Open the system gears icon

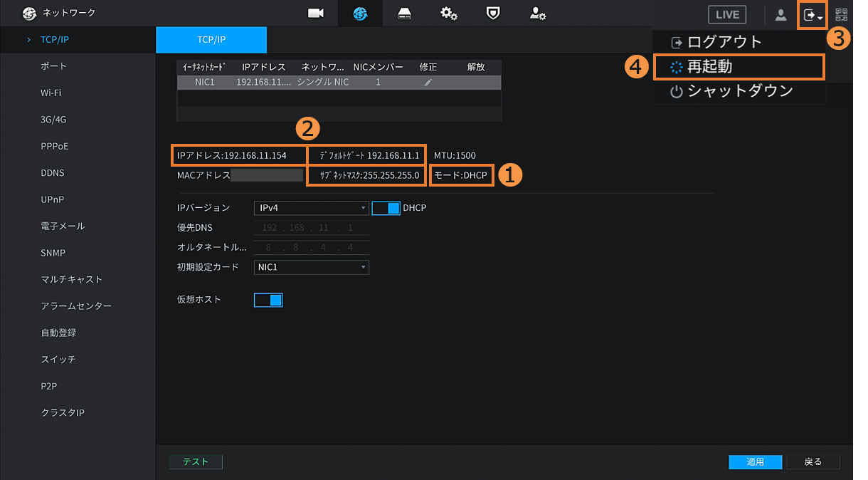(448, 14)
